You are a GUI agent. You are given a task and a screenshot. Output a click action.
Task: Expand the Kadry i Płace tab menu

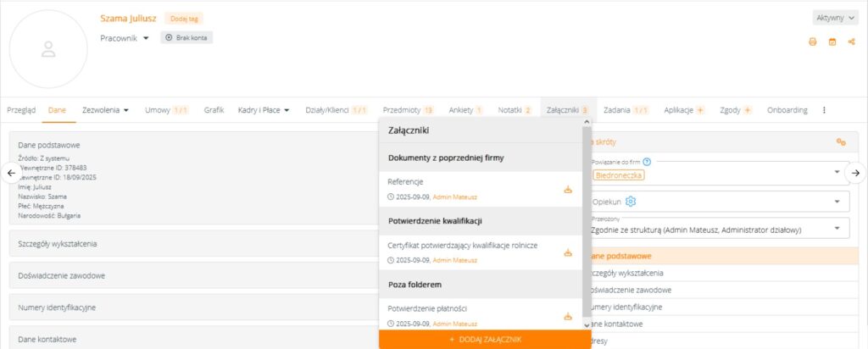click(x=264, y=110)
